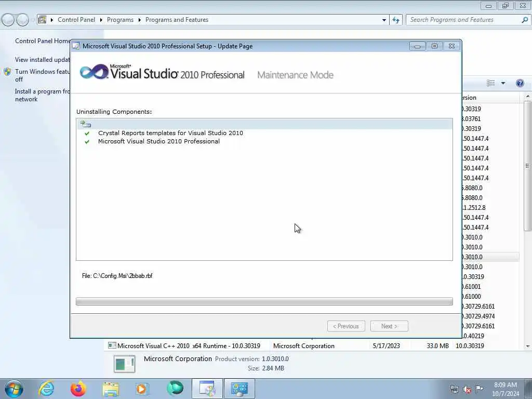Click the search magnifier icon
The height and width of the screenshot is (399, 532).
(x=525, y=20)
